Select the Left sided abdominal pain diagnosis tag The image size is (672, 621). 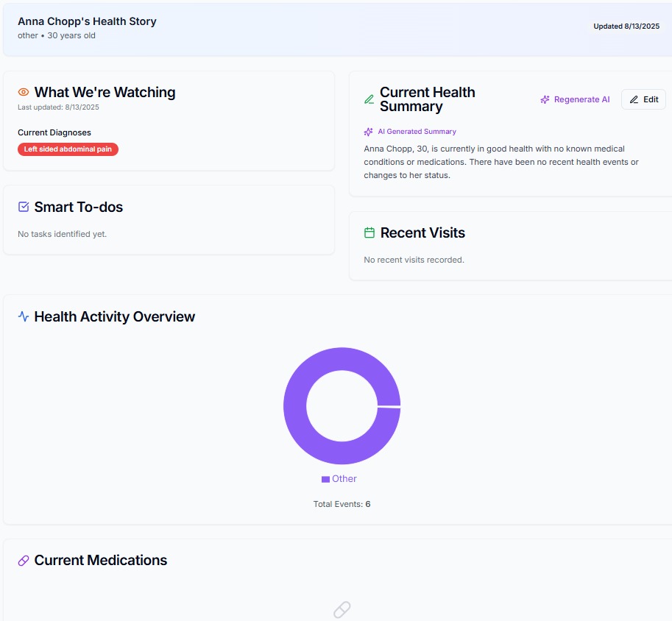(x=68, y=149)
